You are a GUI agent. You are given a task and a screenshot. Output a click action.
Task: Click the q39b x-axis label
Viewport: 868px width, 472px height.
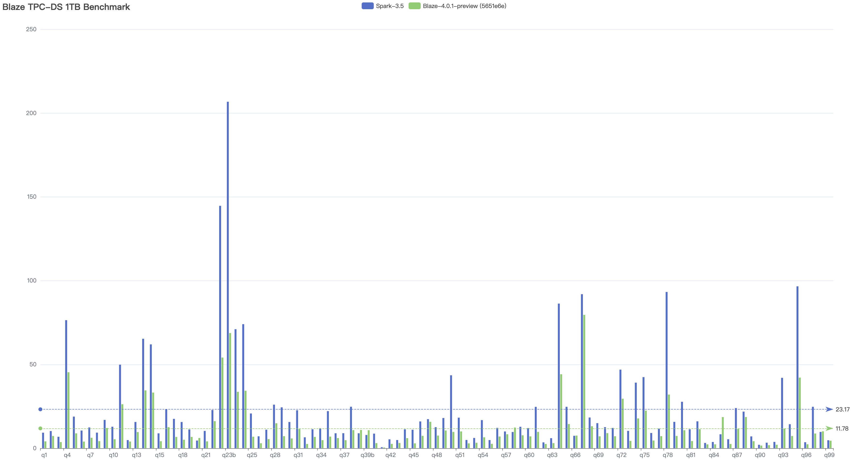tap(367, 455)
